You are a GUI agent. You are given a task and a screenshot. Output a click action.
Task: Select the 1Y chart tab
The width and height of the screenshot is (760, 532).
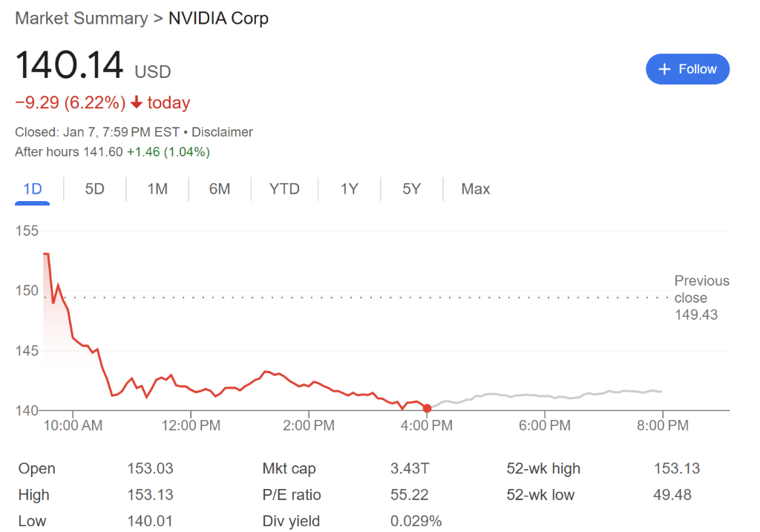click(x=349, y=189)
